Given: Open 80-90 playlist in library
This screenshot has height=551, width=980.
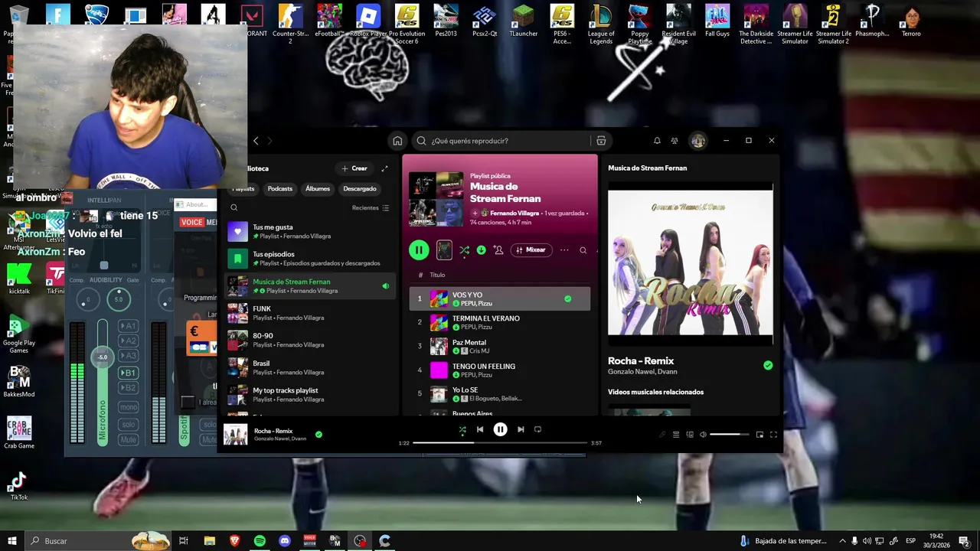Looking at the screenshot, I should click(310, 341).
